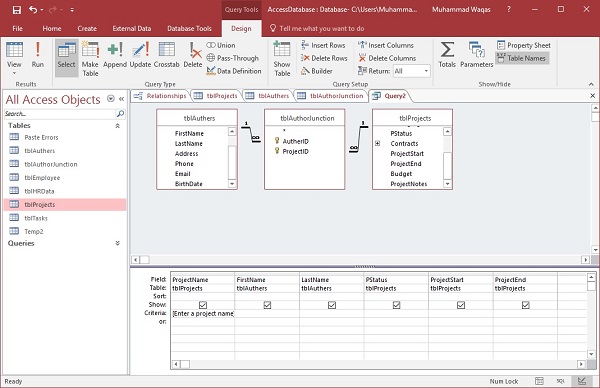
Task: Click the ProjectName Criteria cell
Action: [203, 313]
